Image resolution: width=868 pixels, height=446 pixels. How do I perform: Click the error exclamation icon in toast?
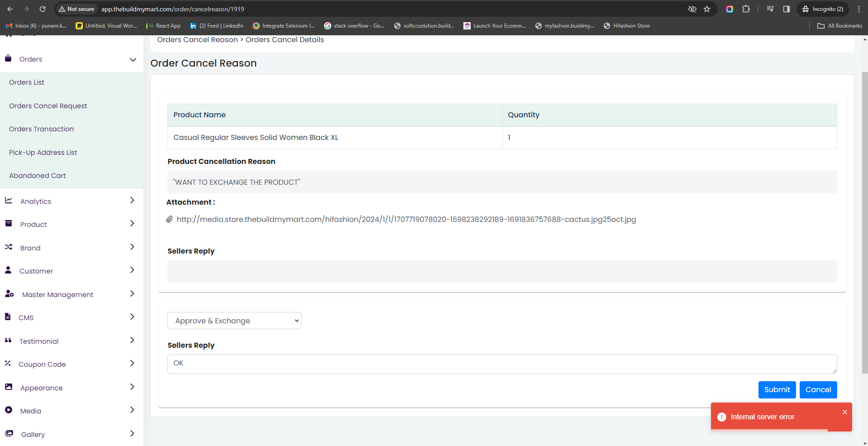722,417
